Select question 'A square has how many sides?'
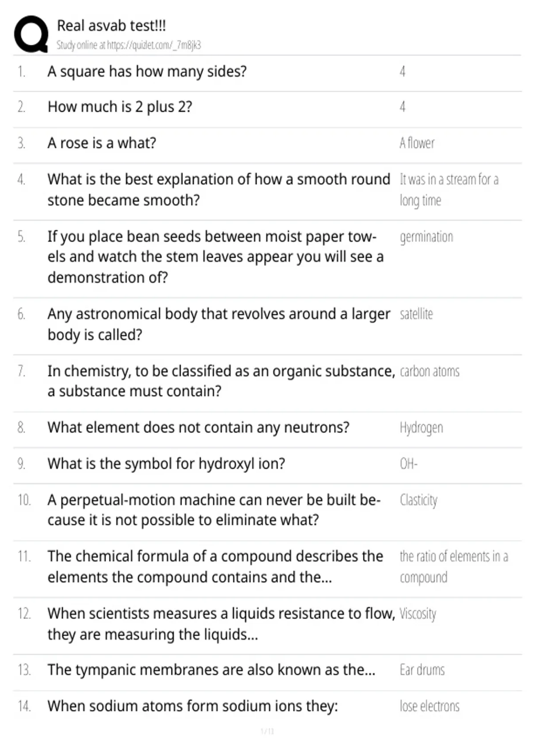534x756 pixels. click(147, 72)
